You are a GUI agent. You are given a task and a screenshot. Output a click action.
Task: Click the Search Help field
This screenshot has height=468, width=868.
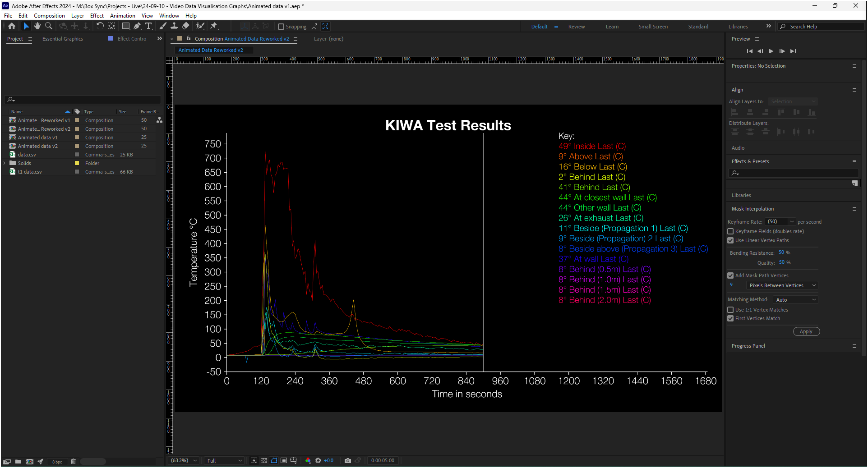coord(821,27)
